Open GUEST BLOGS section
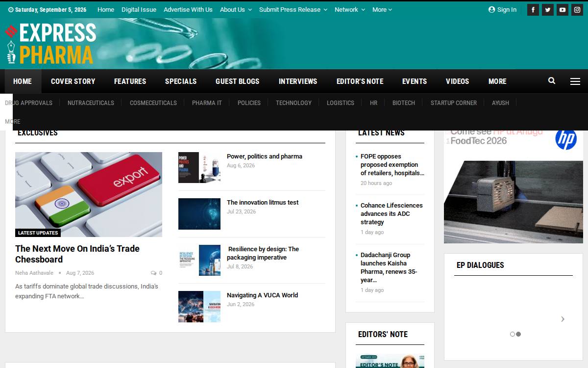This screenshot has width=588, height=368. tap(238, 81)
